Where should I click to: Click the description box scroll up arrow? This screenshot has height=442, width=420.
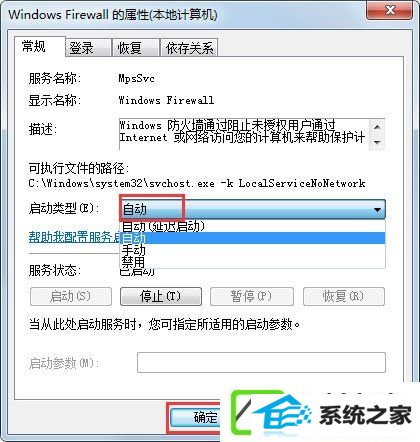coord(377,127)
